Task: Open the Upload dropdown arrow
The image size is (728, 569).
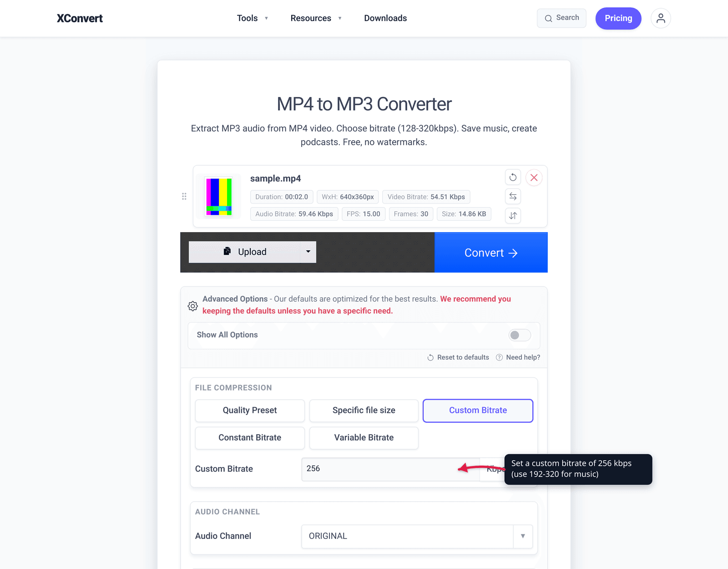Action: (308, 252)
